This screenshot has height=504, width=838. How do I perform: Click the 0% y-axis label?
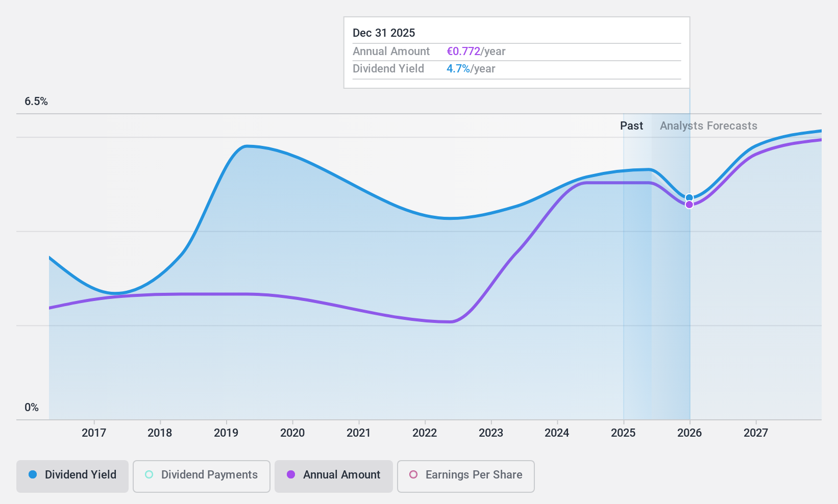tap(32, 408)
